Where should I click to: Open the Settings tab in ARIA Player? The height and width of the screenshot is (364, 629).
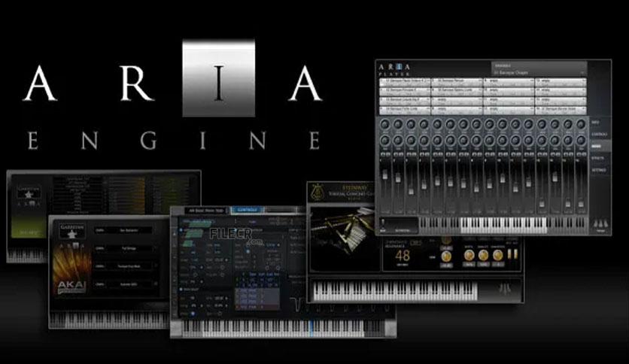click(x=598, y=170)
